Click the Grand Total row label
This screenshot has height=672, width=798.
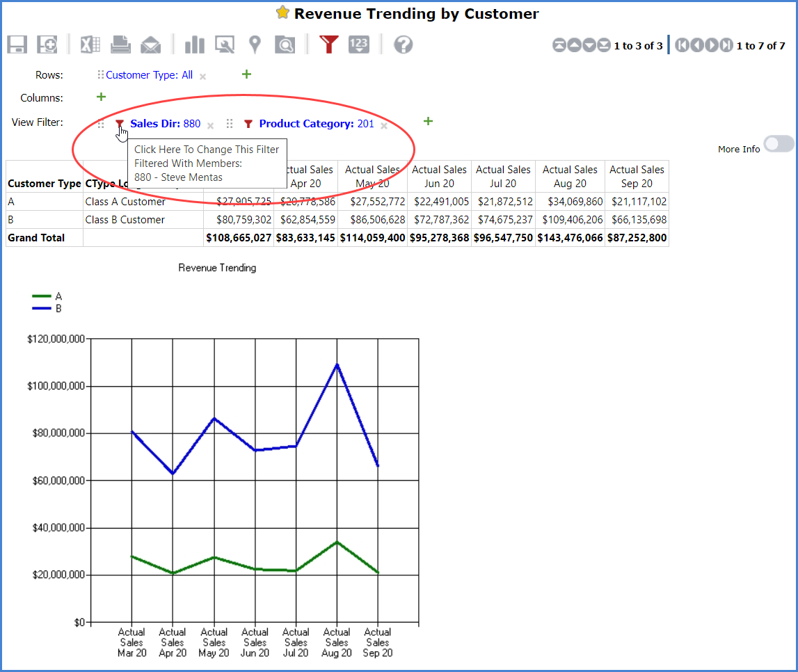point(36,238)
